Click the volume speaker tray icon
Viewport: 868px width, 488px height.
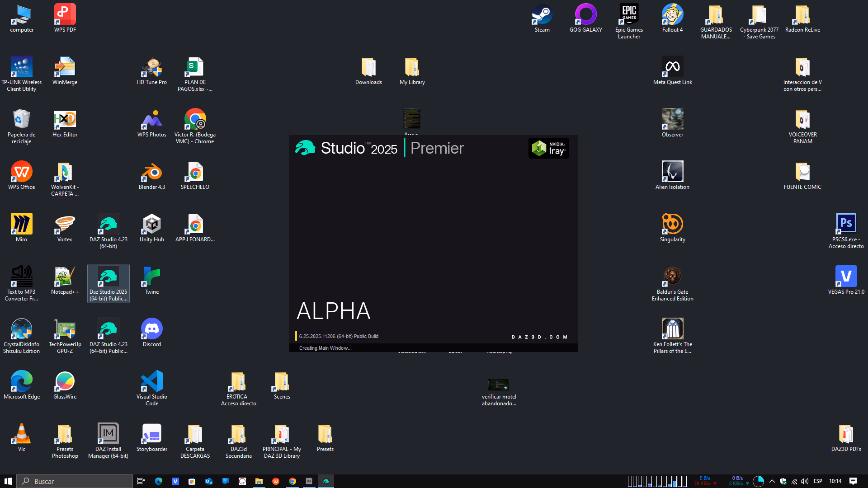coord(805,481)
